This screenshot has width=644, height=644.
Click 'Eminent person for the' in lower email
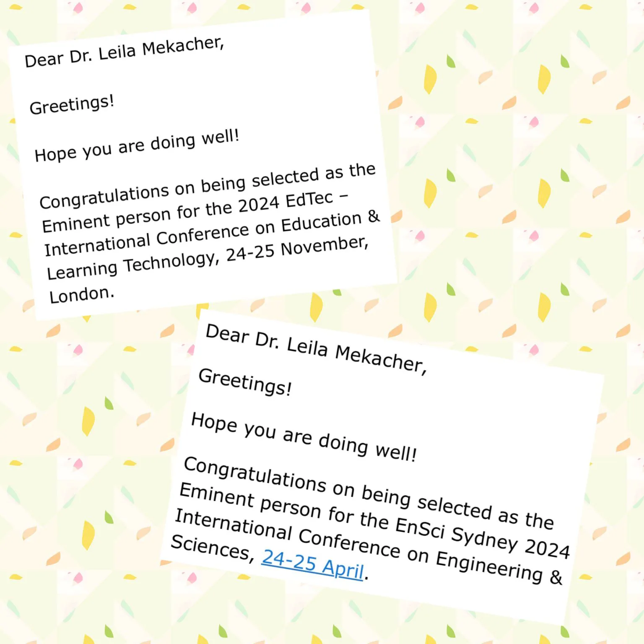click(x=284, y=505)
